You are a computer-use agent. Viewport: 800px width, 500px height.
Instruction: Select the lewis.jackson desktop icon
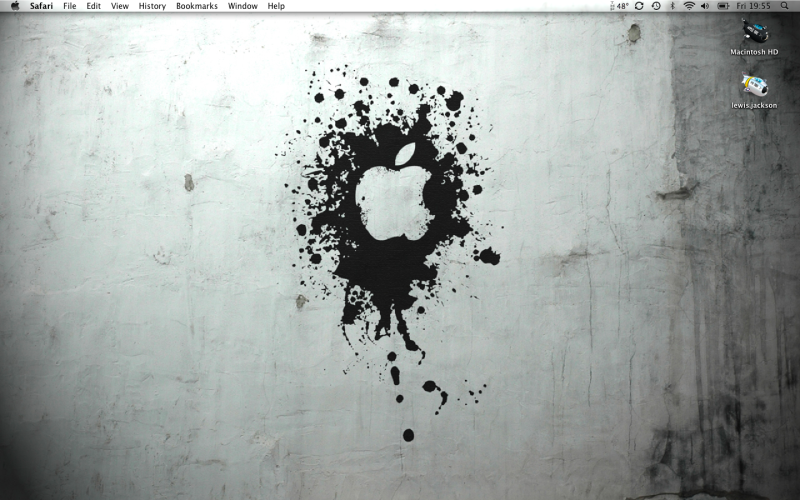tap(754, 85)
